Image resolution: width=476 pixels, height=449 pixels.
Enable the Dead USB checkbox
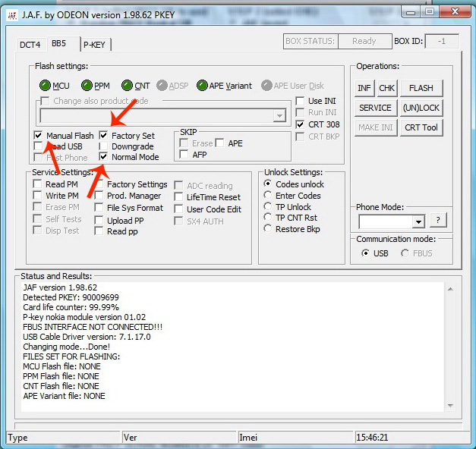point(38,146)
